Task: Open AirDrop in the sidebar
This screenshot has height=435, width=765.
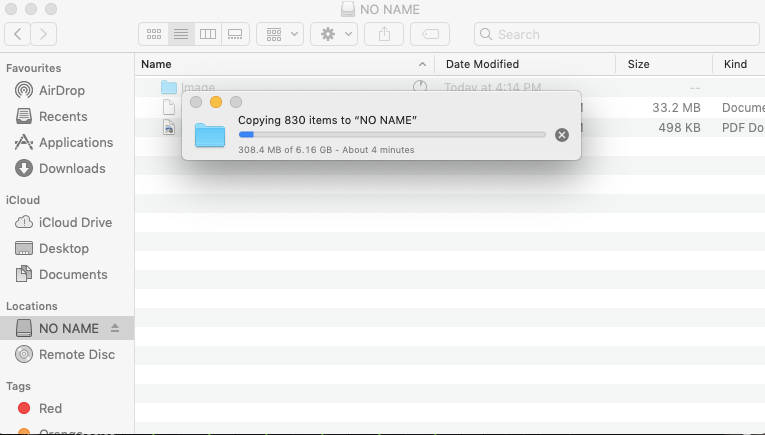Action: [x=62, y=90]
